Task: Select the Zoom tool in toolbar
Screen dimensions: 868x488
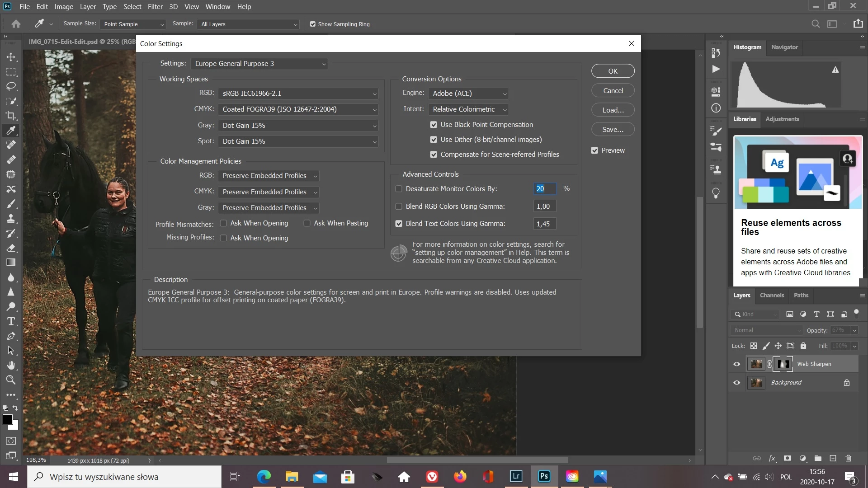Action: coord(11,380)
